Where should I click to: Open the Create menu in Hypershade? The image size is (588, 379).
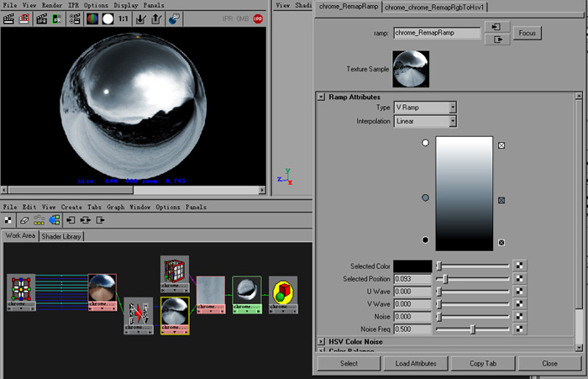click(x=71, y=207)
